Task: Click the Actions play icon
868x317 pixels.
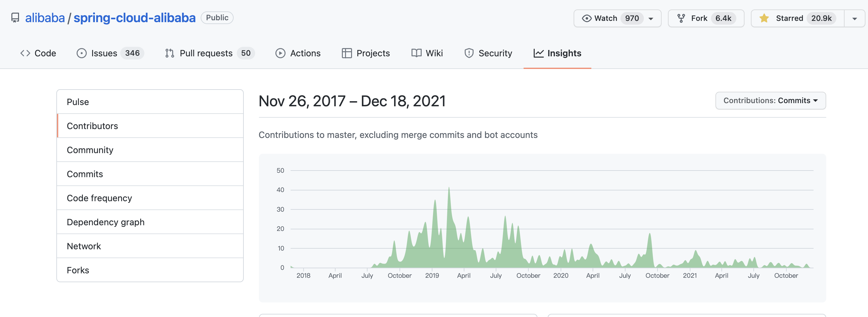Action: pos(280,53)
